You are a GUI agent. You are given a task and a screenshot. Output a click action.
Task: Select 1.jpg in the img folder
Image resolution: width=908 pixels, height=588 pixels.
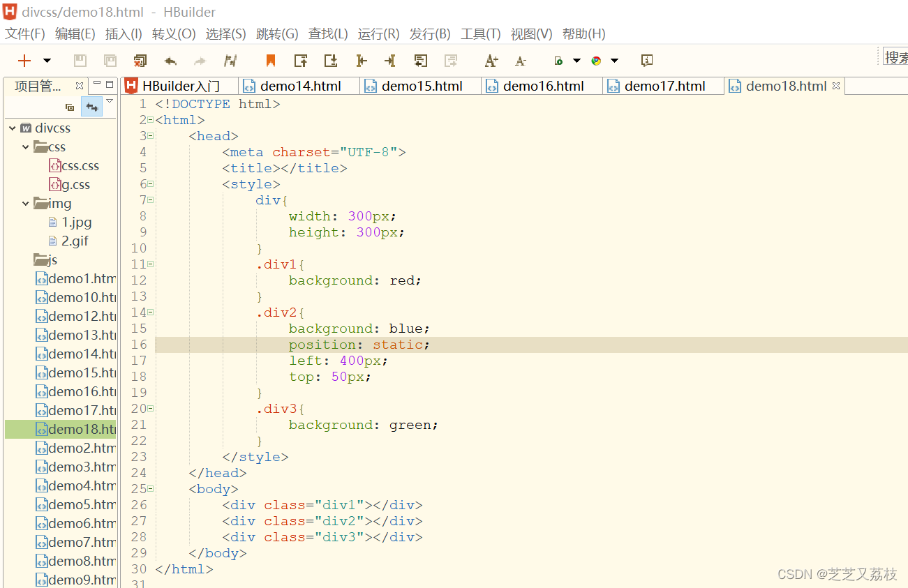70,223
